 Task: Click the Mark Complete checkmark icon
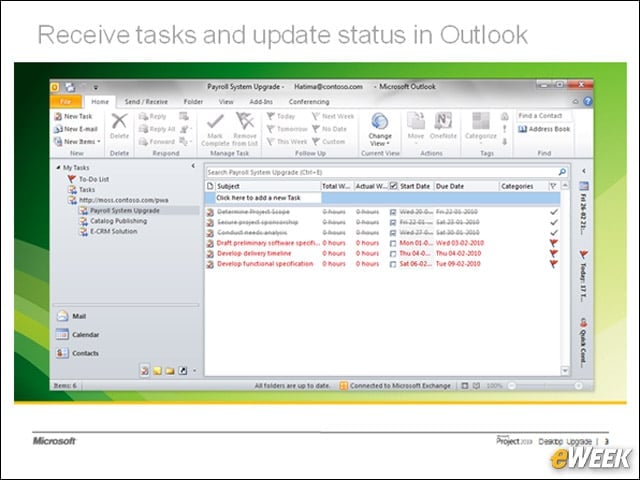coord(215,121)
